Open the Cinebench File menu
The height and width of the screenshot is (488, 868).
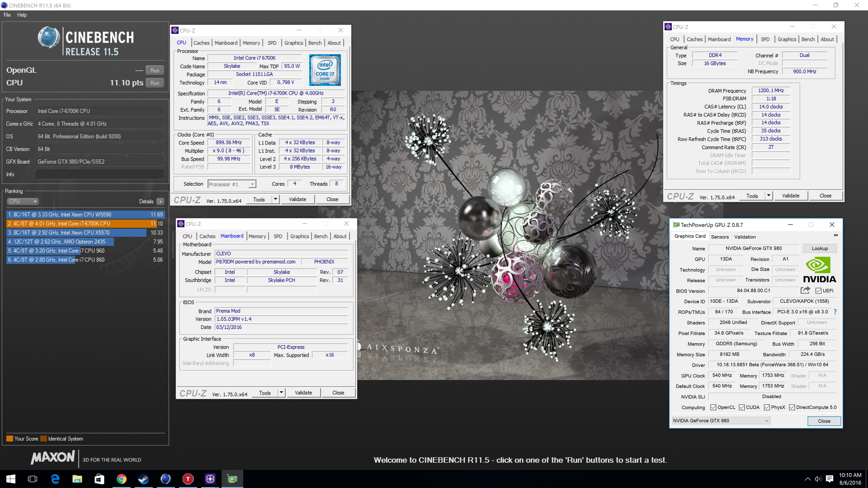[x=7, y=15]
